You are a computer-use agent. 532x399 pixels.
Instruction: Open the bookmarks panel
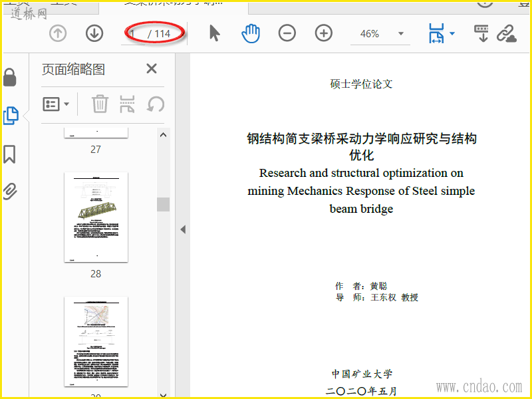tap(9, 154)
